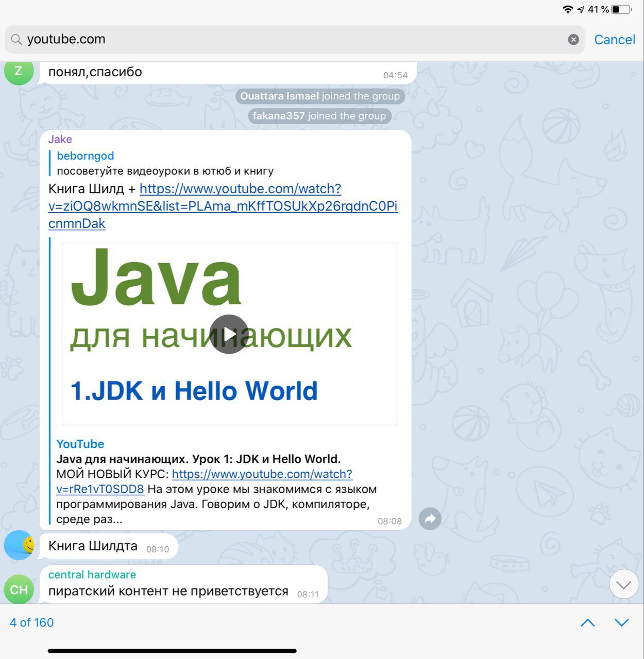Tap the 4 of 160 results counter

pyautogui.click(x=32, y=622)
